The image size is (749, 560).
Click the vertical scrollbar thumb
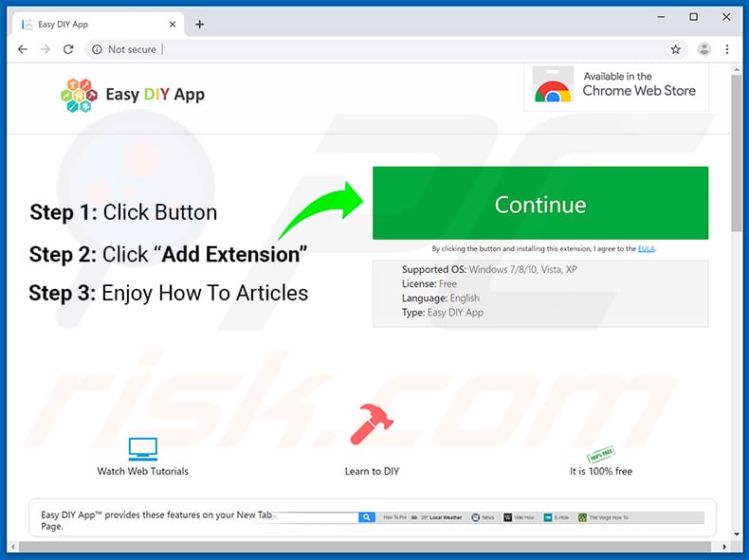pyautogui.click(x=737, y=153)
